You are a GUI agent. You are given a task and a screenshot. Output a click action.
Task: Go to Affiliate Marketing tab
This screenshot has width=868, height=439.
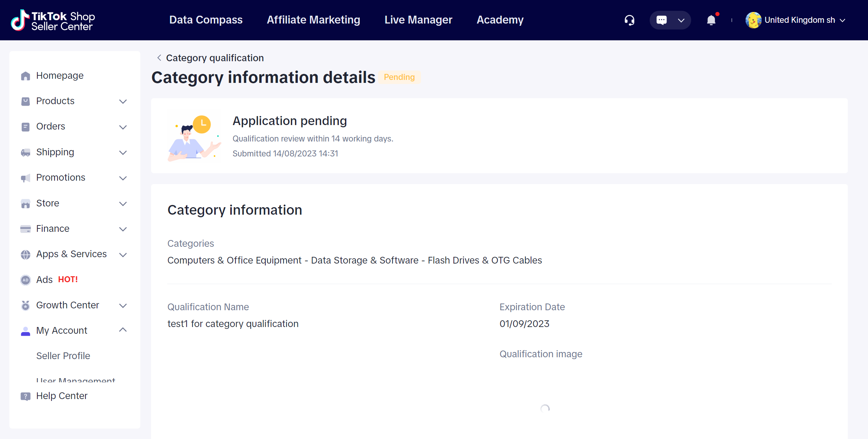click(313, 20)
